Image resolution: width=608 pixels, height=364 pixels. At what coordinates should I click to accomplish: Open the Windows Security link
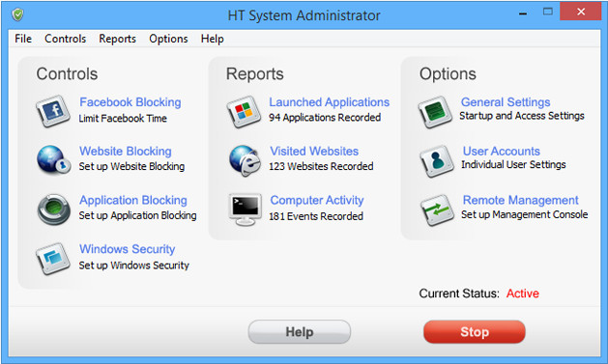click(128, 249)
